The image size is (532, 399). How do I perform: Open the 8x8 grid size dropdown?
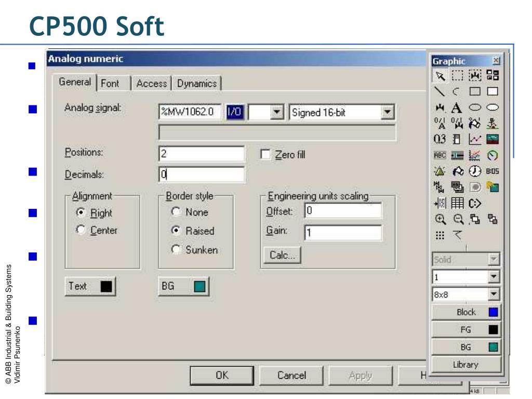(x=494, y=294)
